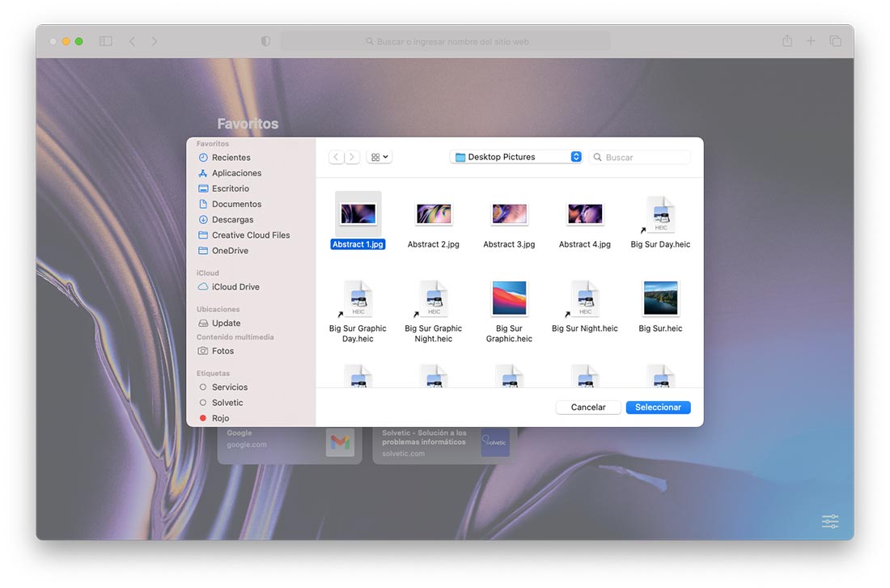This screenshot has width=890, height=588.
Task: Select the Servicios tag
Action: (x=223, y=387)
